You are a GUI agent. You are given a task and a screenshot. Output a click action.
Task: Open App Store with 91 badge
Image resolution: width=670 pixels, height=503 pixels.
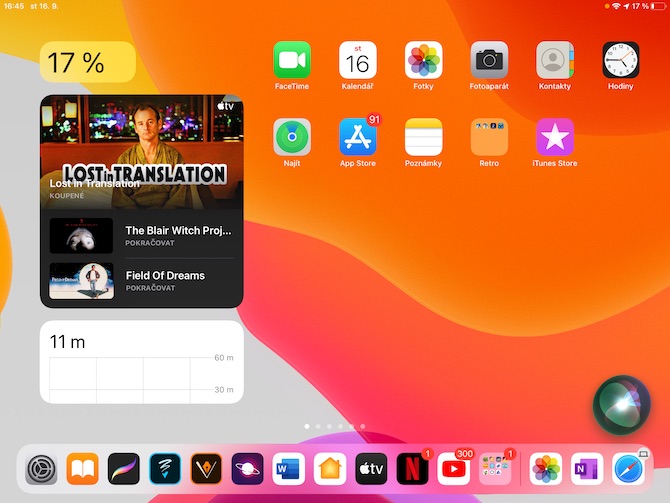pos(358,137)
